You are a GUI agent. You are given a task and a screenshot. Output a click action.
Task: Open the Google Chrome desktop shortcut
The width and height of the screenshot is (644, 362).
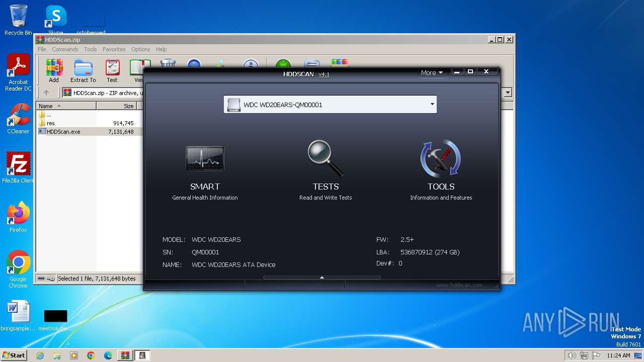(18, 269)
